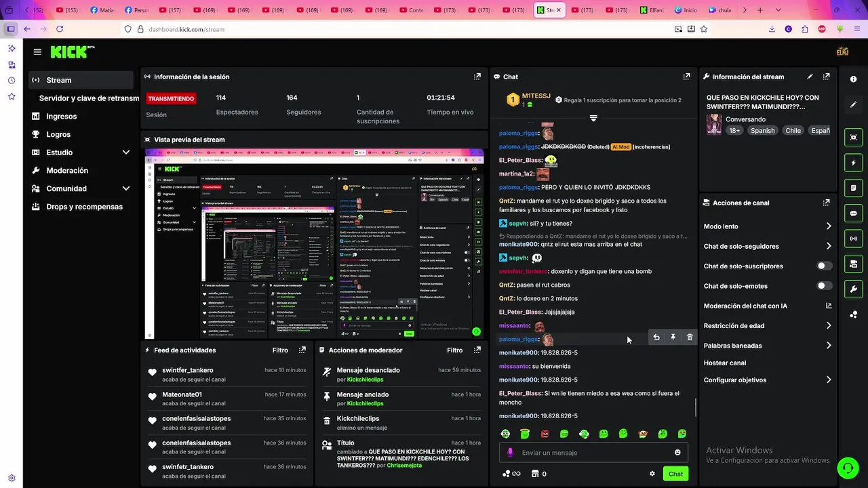Open the user avatar menu in the header
868x488 pixels.
coord(843,52)
